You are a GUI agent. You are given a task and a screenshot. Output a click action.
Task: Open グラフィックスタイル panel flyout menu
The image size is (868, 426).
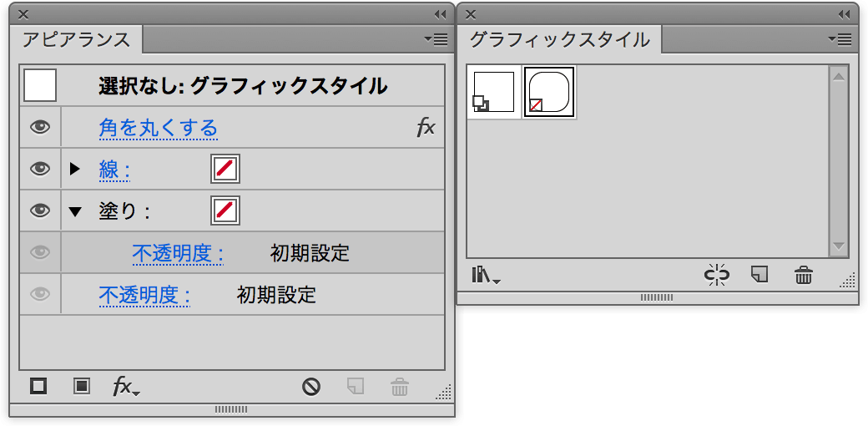click(840, 39)
